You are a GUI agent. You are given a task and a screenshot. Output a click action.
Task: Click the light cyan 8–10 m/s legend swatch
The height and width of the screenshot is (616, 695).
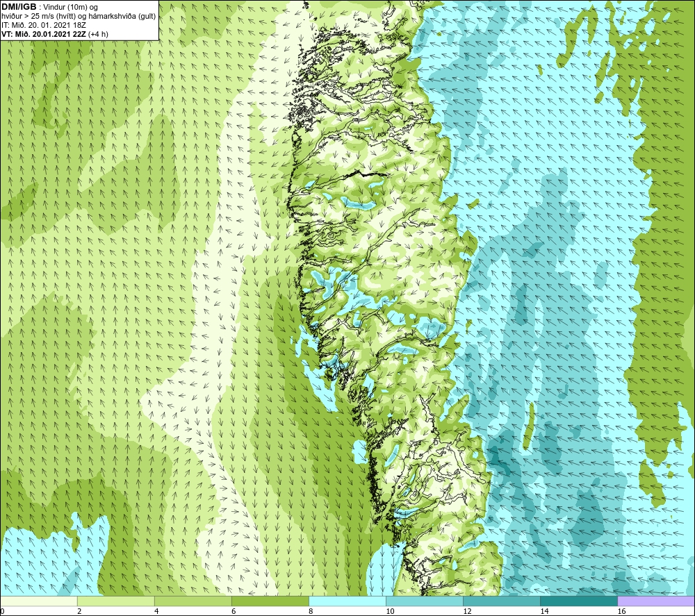point(347,601)
